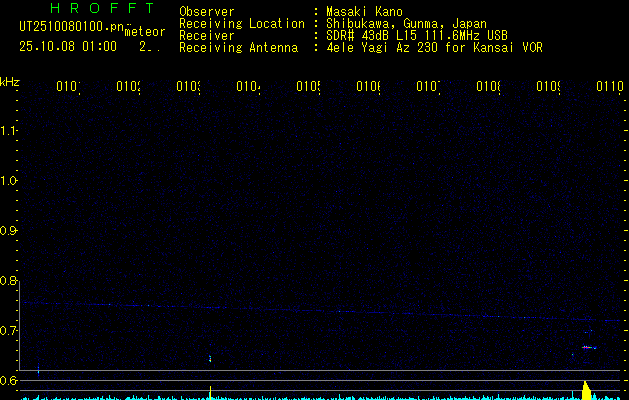Click the HROFFT title text

click(x=102, y=8)
